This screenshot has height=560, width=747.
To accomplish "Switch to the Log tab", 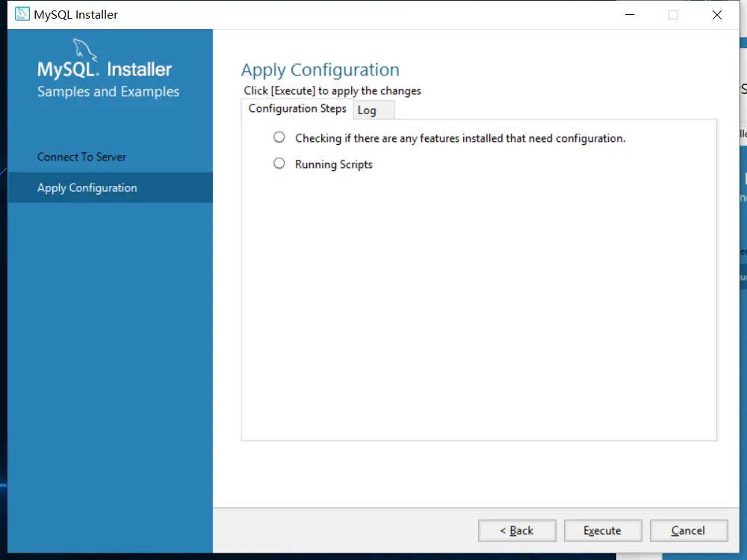I will [373, 110].
